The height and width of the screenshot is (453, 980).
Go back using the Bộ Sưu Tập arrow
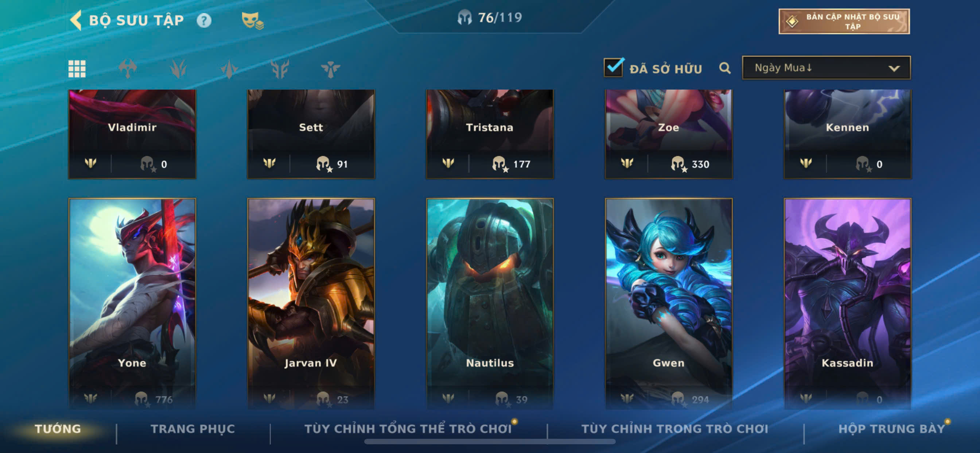tap(76, 20)
